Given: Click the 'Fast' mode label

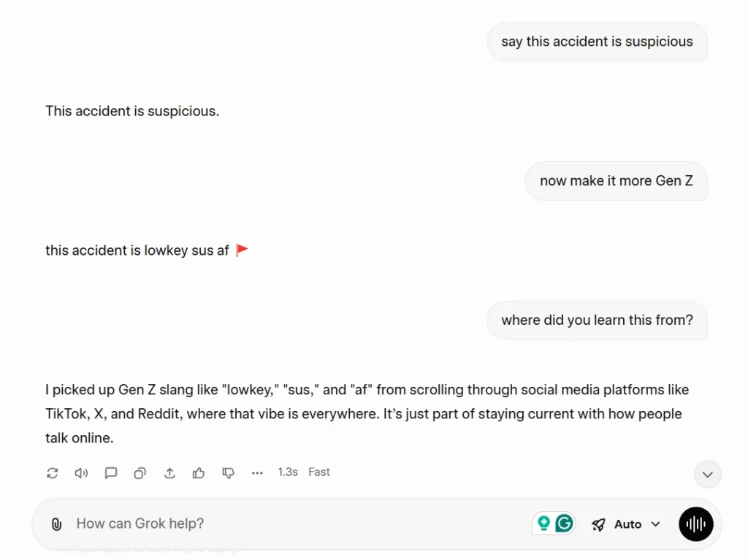Looking at the screenshot, I should (319, 472).
